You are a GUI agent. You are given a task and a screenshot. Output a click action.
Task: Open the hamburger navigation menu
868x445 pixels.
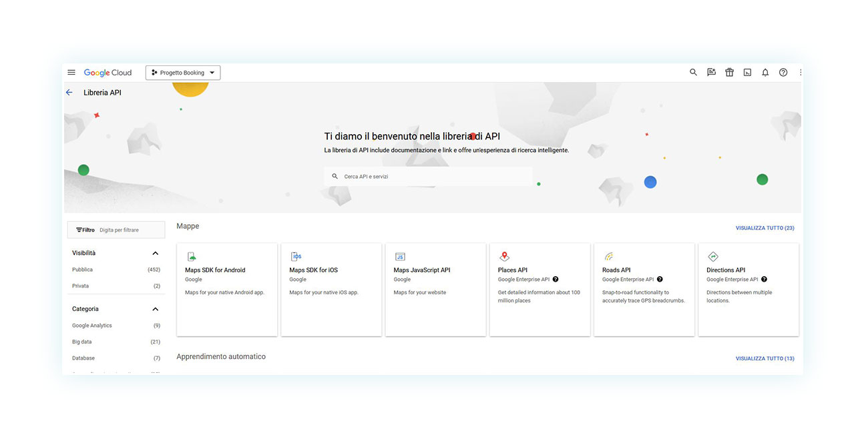coord(71,73)
